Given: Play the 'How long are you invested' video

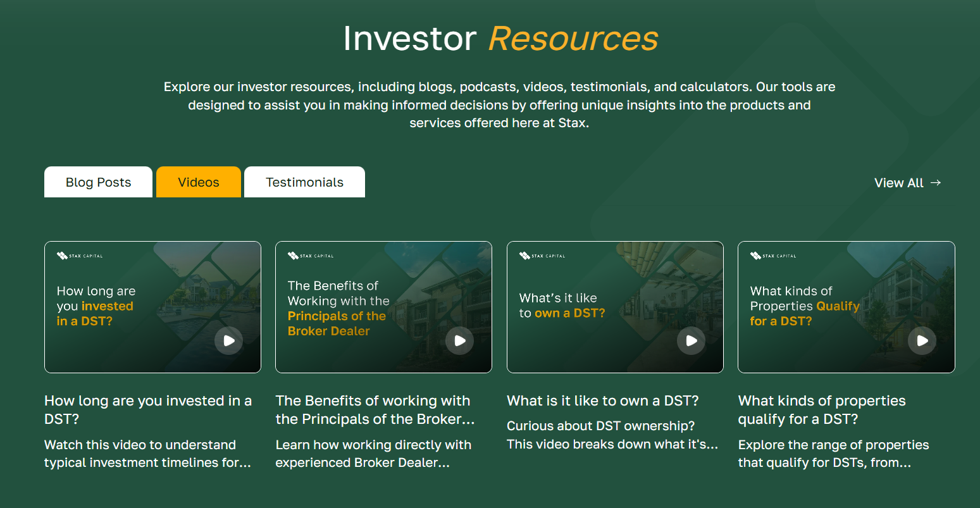Looking at the screenshot, I should point(228,340).
